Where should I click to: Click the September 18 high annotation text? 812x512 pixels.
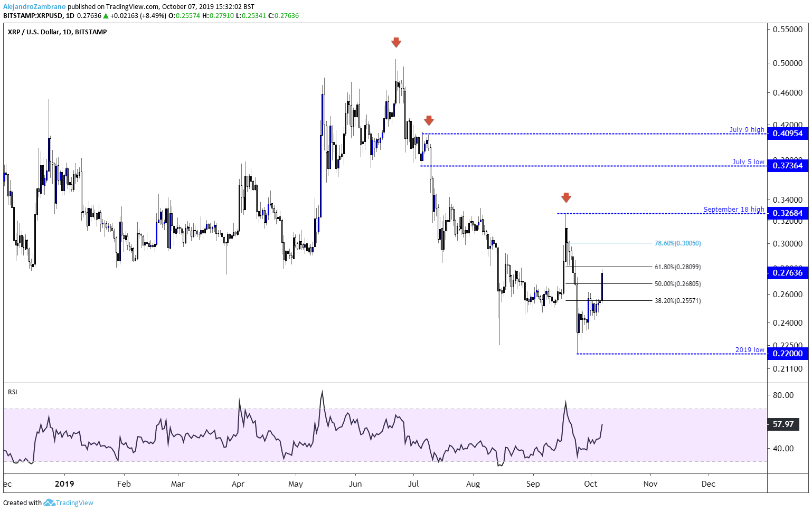point(734,210)
